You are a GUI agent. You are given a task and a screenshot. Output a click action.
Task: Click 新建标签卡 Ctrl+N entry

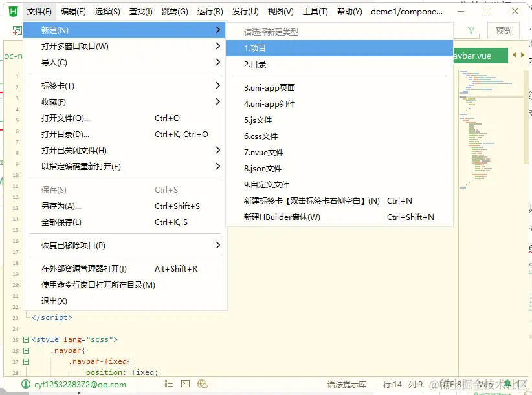click(x=339, y=201)
